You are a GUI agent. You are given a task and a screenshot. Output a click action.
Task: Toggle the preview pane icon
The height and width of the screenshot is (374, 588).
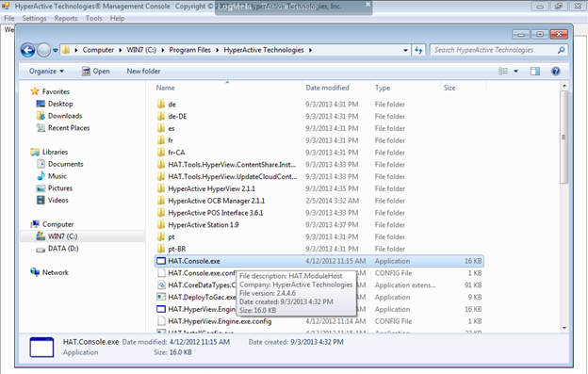pyautogui.click(x=535, y=72)
